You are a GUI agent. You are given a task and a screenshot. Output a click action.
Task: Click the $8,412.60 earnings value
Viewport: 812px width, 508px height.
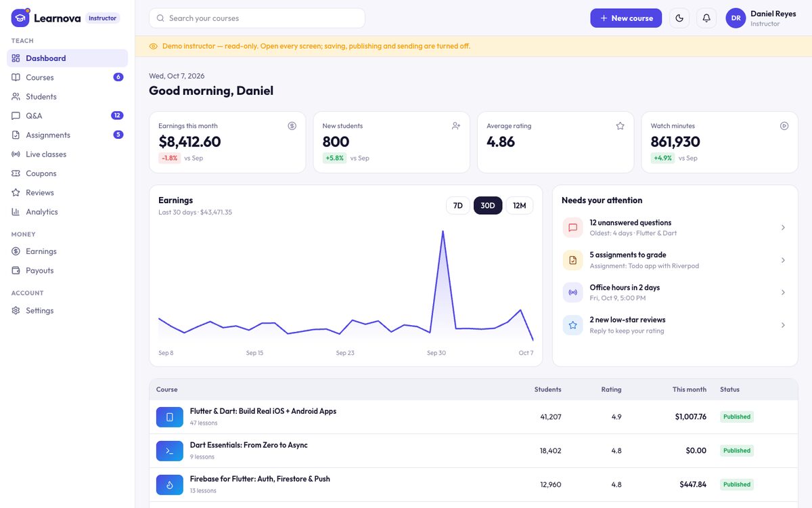tap(189, 142)
